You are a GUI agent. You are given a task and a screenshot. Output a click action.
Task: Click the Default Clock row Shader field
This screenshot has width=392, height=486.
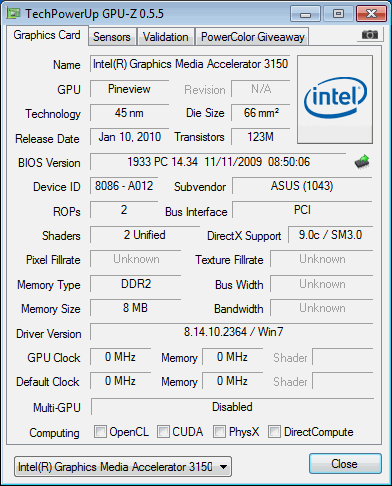[x=343, y=381]
